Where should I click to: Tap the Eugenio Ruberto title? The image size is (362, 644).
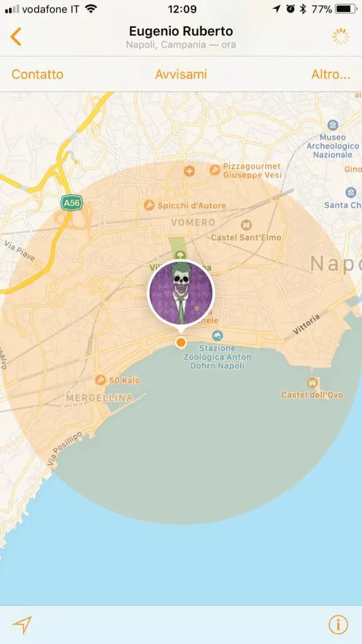[181, 31]
